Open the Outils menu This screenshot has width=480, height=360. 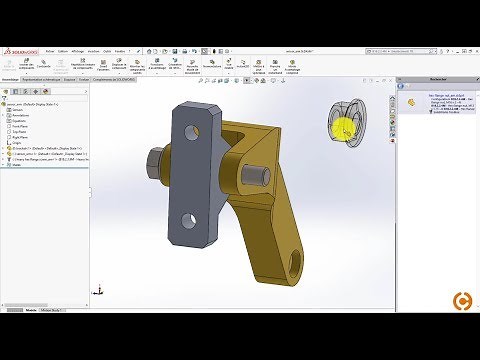click(x=107, y=51)
